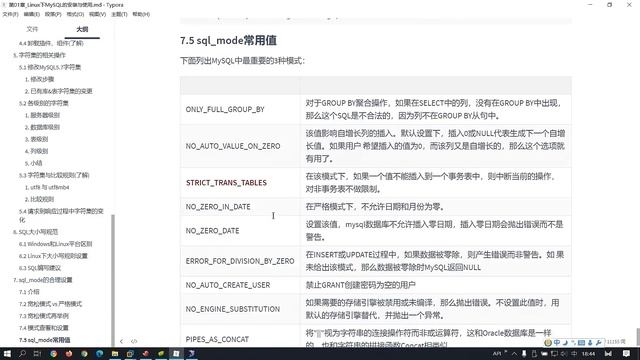Toggle source code mode icon
This screenshot has height=360, width=640.
(x=134, y=341)
